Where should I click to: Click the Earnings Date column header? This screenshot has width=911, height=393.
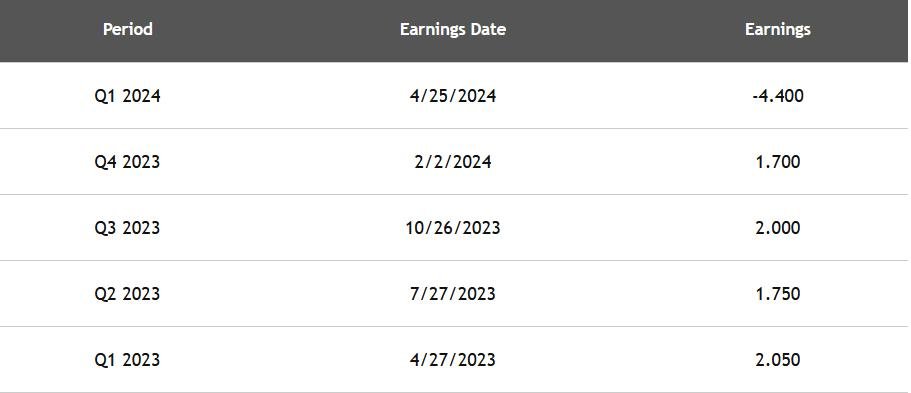tap(453, 29)
